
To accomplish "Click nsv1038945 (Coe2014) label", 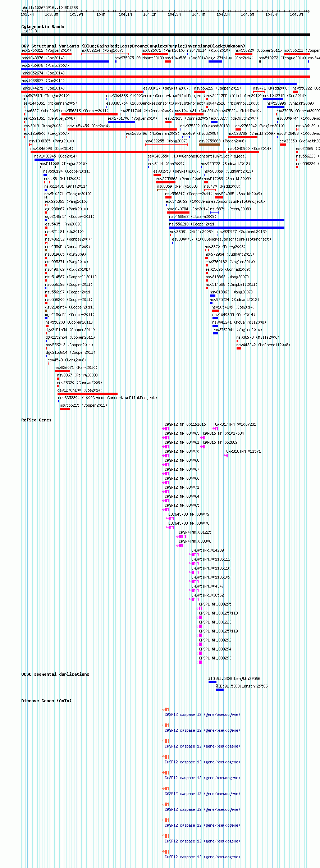I will [x=56, y=156].
